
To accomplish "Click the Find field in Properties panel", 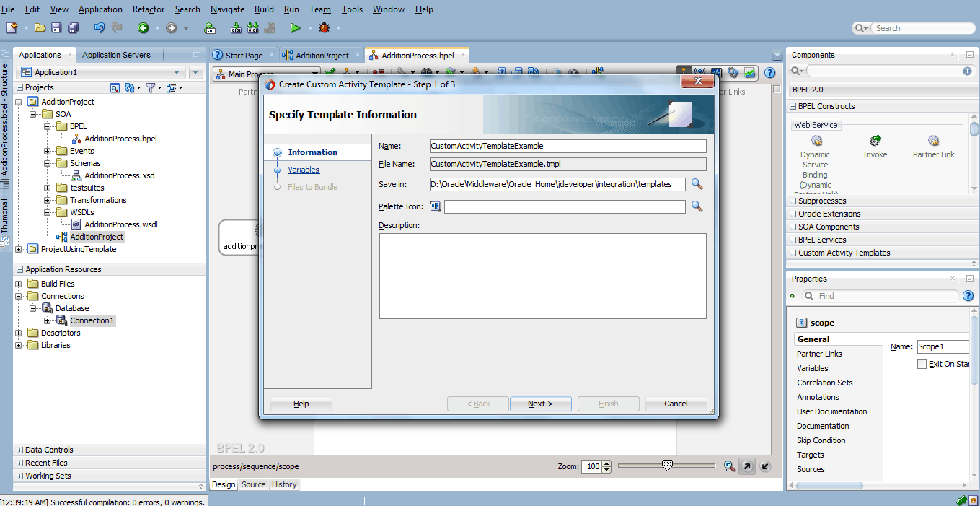I will 887,296.
